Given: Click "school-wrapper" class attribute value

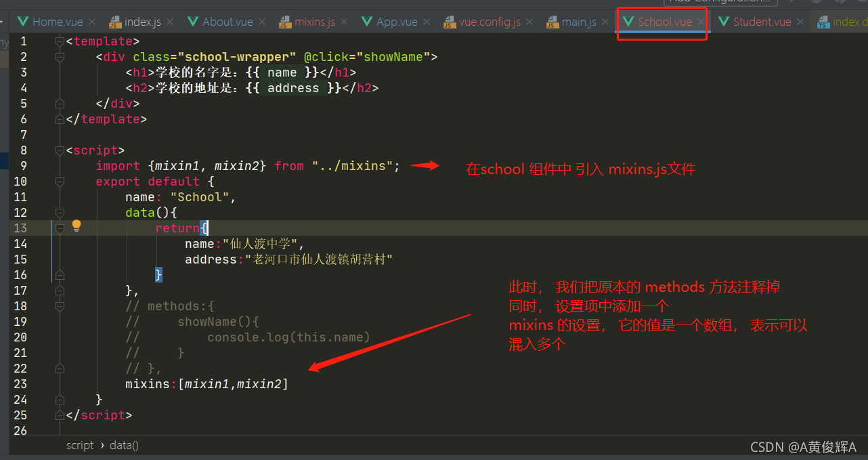Looking at the screenshot, I should coord(237,57).
